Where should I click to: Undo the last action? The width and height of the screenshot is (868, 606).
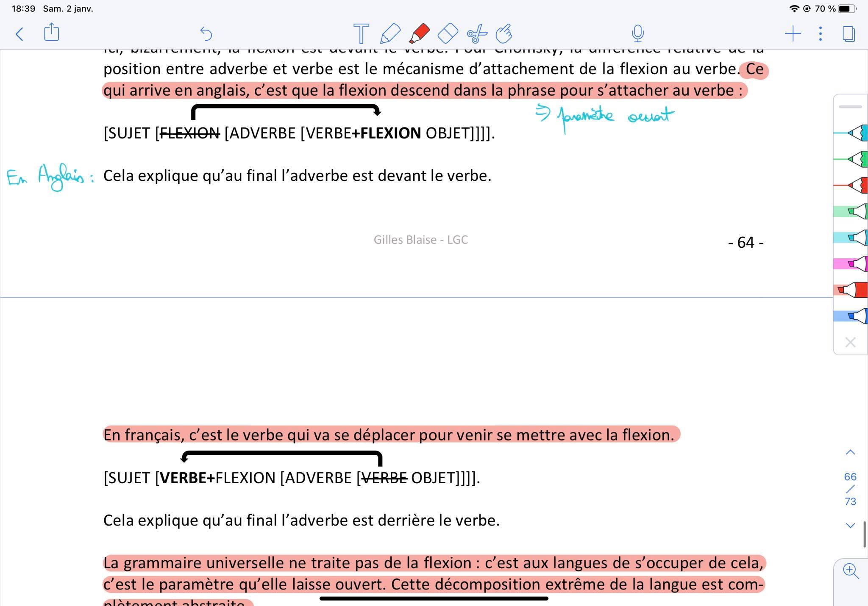pyautogui.click(x=206, y=33)
